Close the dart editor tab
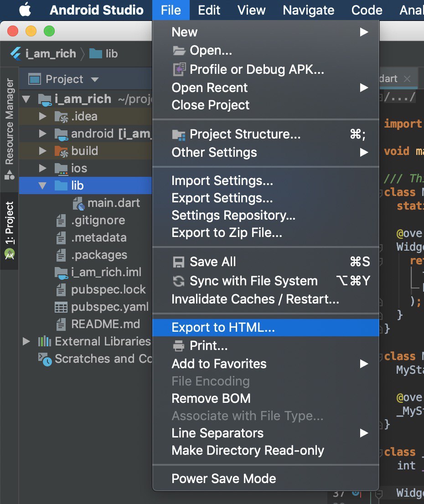This screenshot has height=504, width=424. tap(407, 79)
